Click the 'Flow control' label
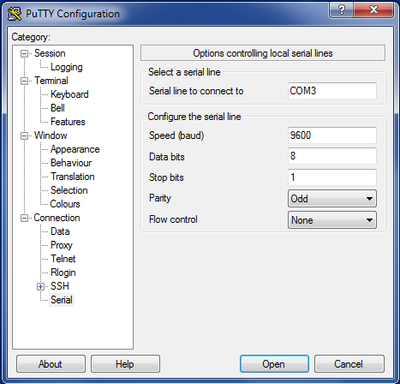 [x=173, y=220]
